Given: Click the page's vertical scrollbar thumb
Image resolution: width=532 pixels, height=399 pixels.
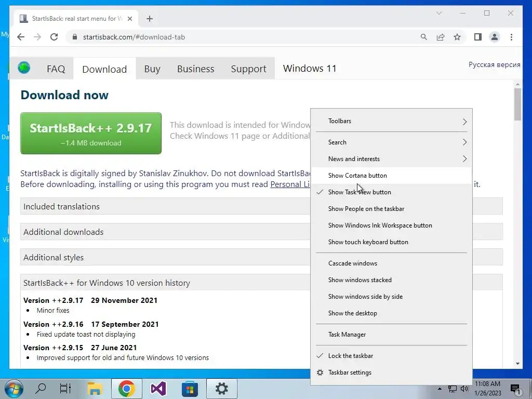Looking at the screenshot, I should (x=517, y=104).
